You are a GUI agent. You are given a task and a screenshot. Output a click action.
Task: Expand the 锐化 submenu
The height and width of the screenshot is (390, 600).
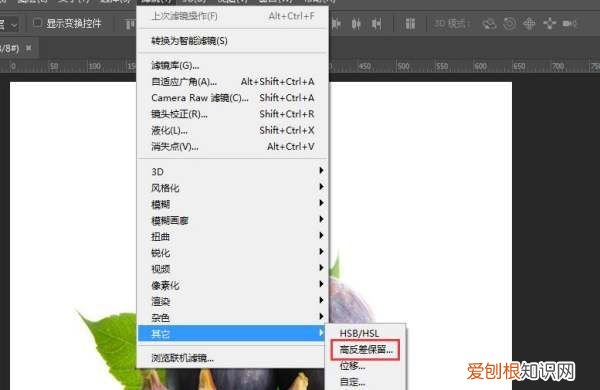tap(232, 253)
